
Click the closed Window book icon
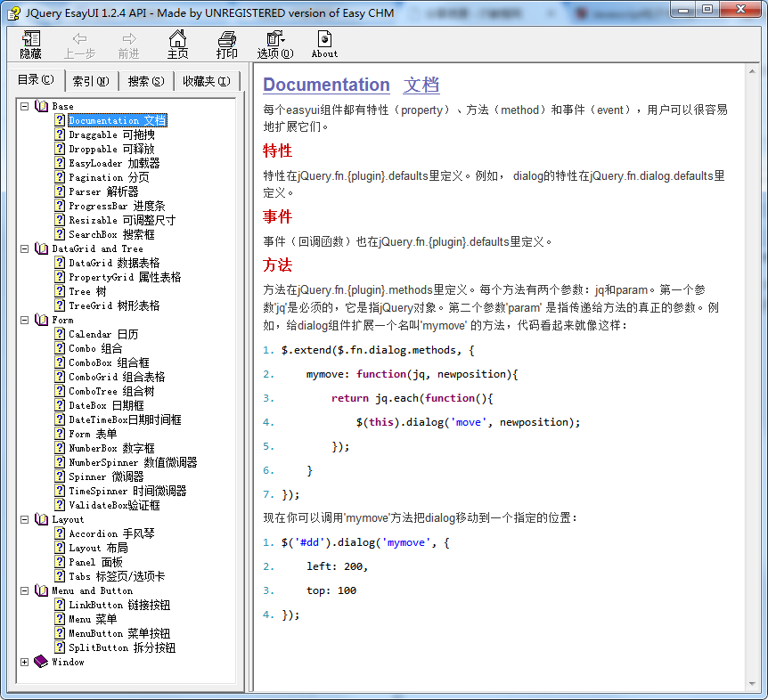click(41, 662)
